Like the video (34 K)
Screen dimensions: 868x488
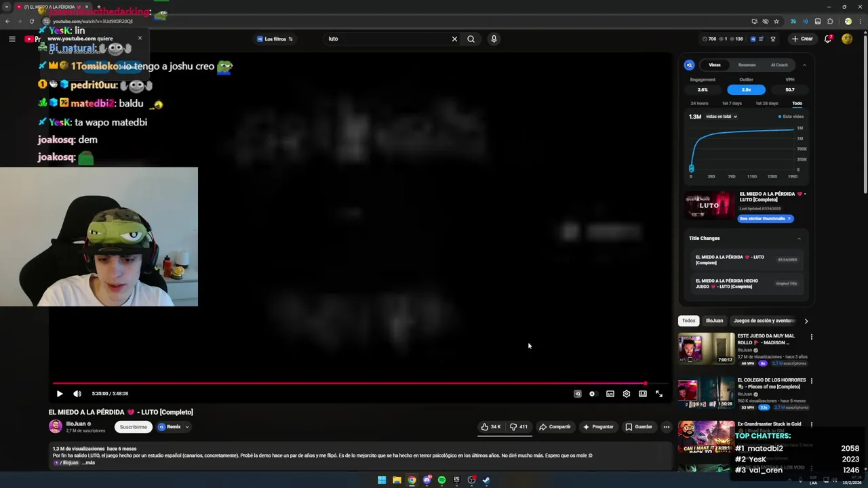[491, 427]
